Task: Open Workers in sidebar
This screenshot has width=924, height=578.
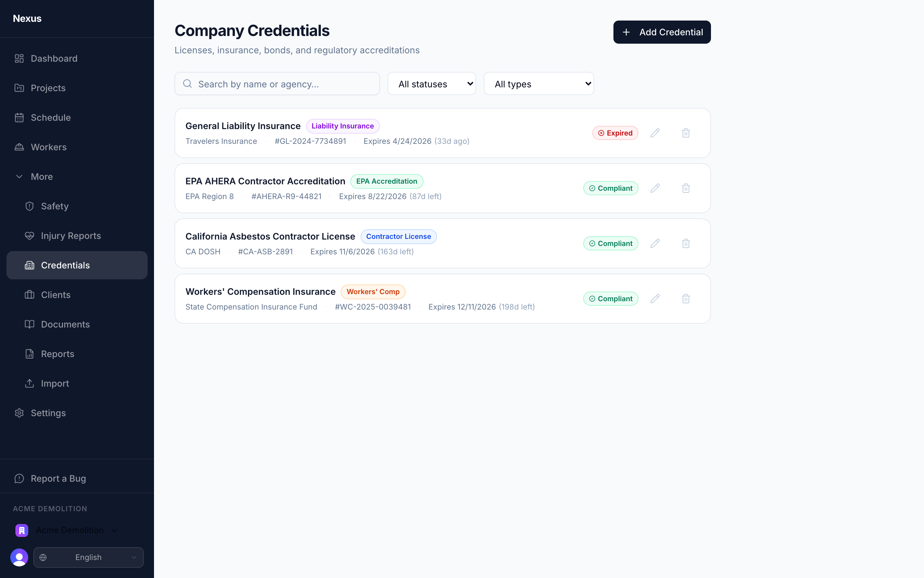Action: click(77, 147)
